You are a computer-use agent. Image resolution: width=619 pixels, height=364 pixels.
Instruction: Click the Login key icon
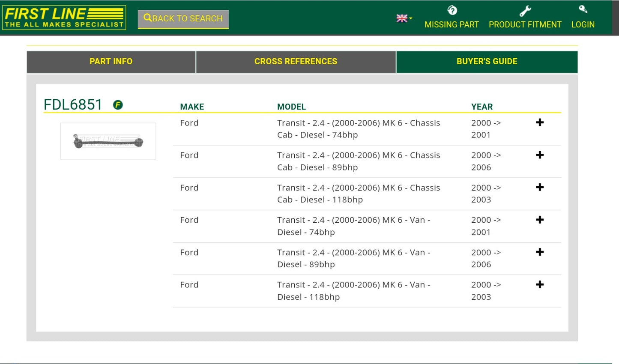click(x=583, y=9)
